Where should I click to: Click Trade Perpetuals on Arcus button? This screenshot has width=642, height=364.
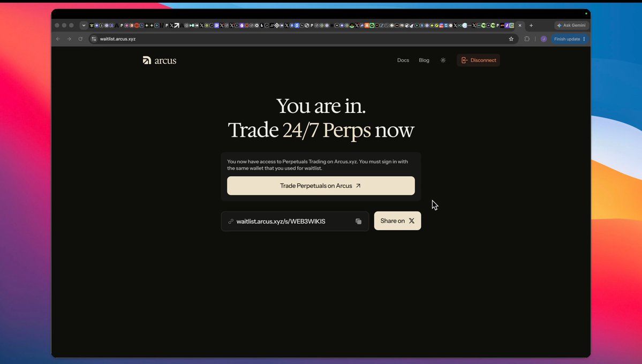pyautogui.click(x=321, y=186)
